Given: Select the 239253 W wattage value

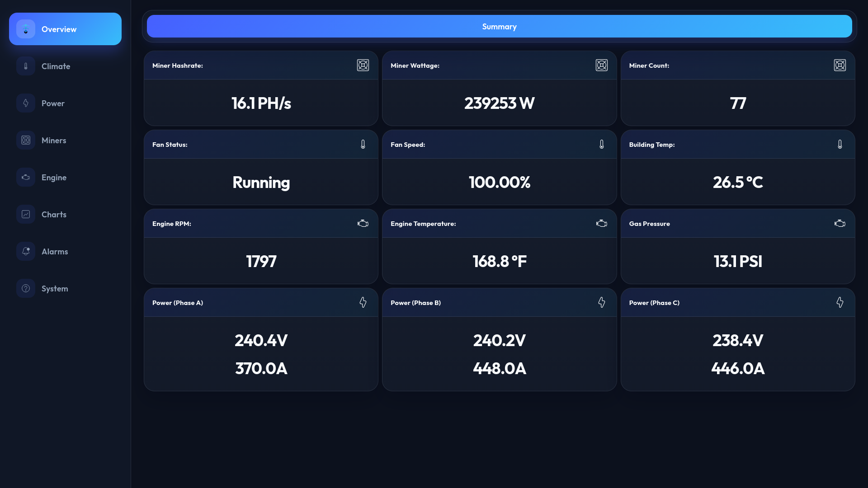Looking at the screenshot, I should pos(499,103).
